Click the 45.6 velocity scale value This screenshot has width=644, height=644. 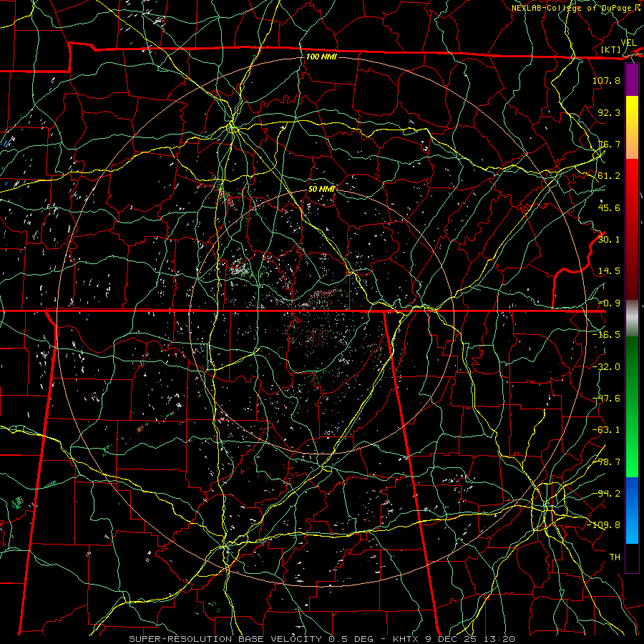(609, 208)
